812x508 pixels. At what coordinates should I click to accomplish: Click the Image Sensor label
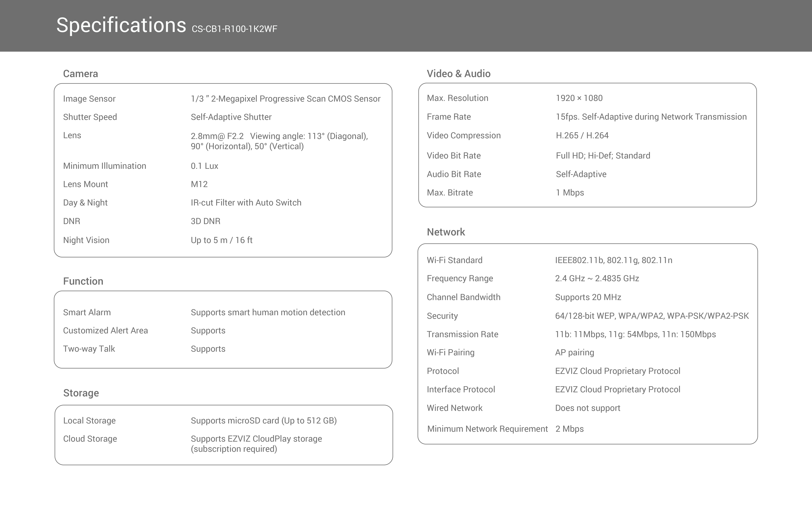[89, 99]
